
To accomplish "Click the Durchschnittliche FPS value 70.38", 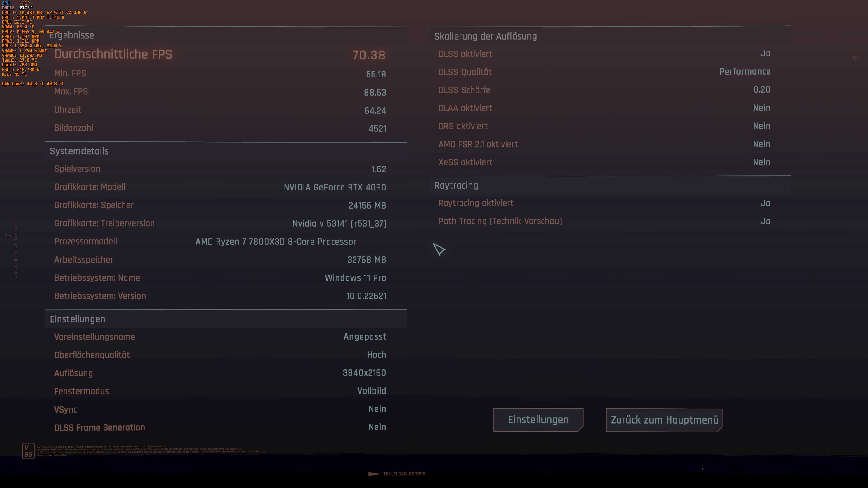I will tap(369, 55).
